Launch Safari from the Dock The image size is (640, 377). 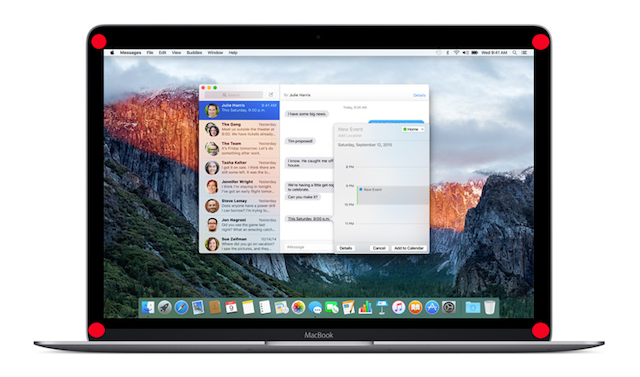click(x=181, y=307)
